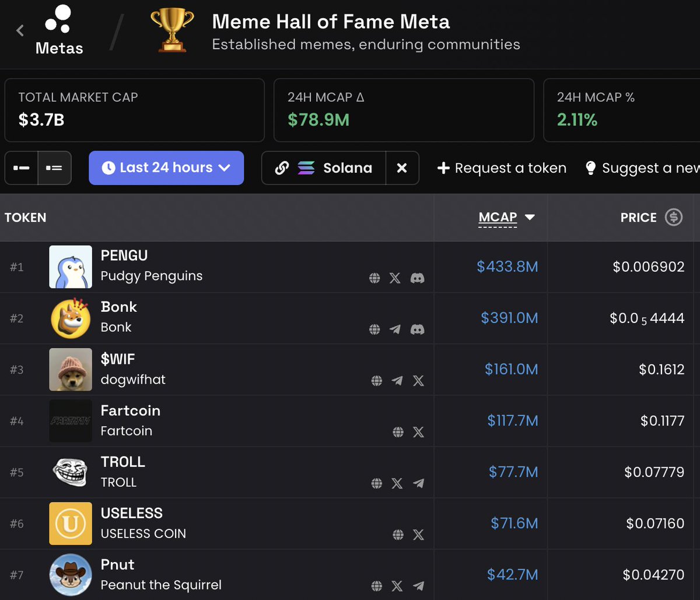The height and width of the screenshot is (600, 700).
Task: Click the 24H MCAP % 2.11% card
Action: 622,110
